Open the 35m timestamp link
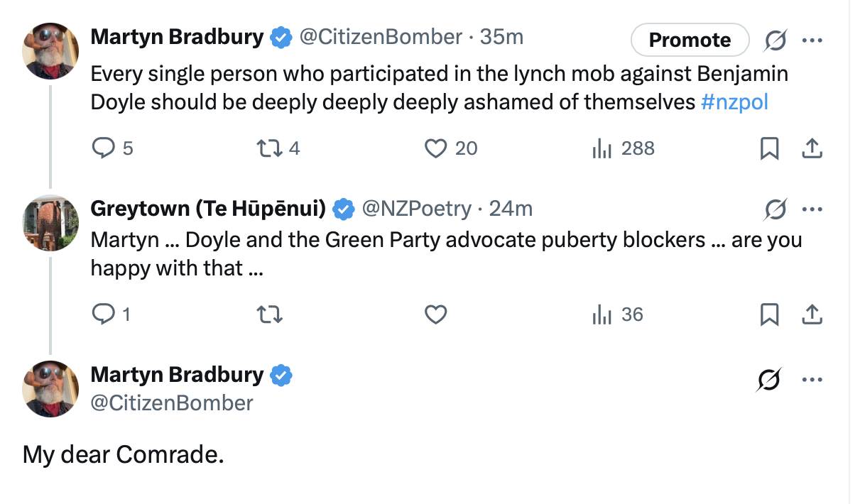 coord(501,37)
